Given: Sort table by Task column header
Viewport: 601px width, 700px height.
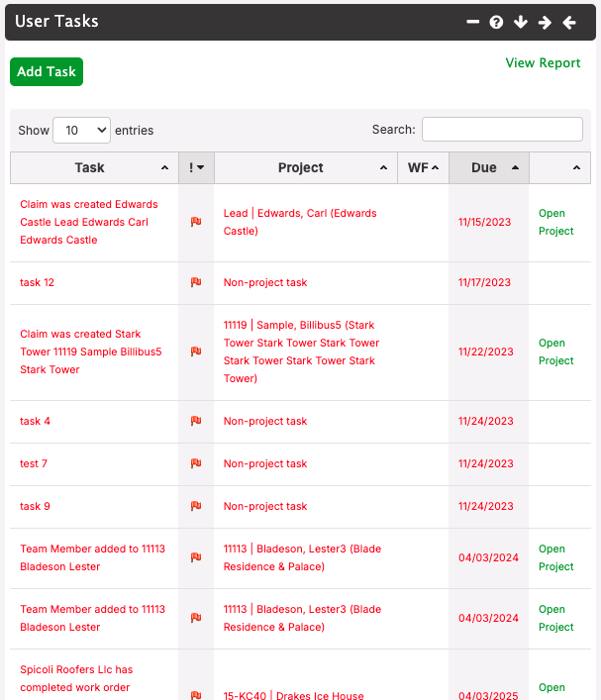Looking at the screenshot, I should coord(94,168).
